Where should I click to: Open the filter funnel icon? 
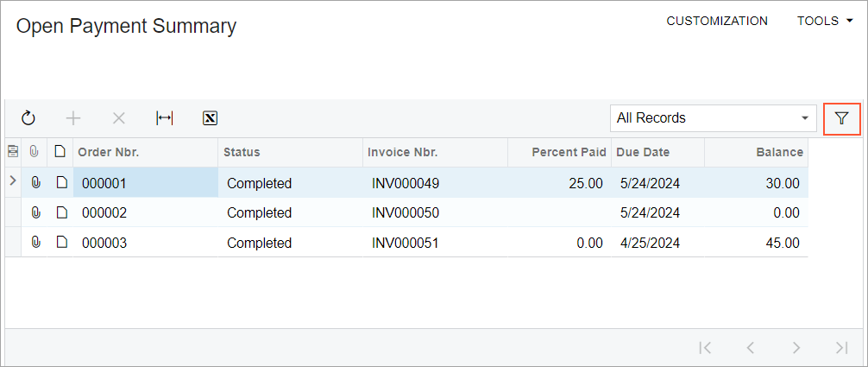pos(842,118)
